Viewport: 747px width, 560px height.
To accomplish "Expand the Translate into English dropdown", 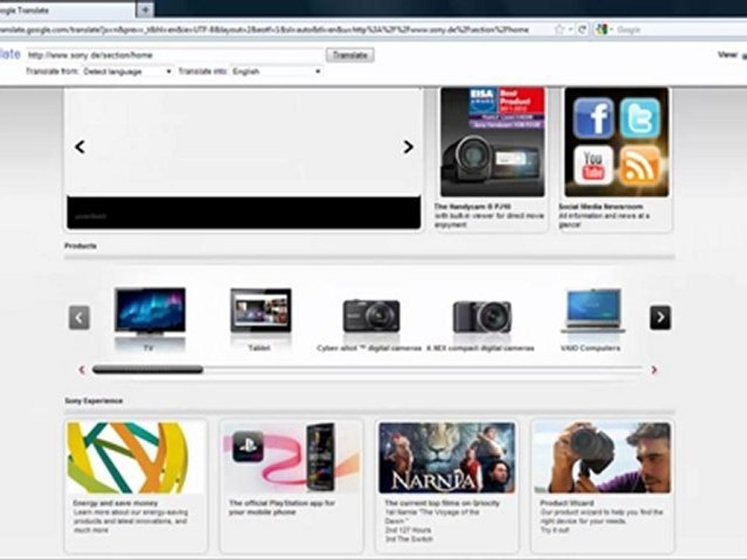I will 276,71.
